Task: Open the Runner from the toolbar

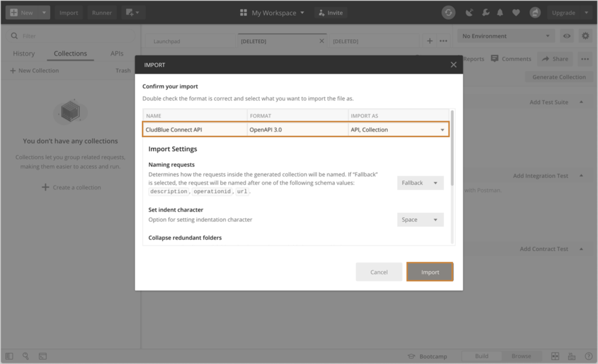Action: (102, 13)
